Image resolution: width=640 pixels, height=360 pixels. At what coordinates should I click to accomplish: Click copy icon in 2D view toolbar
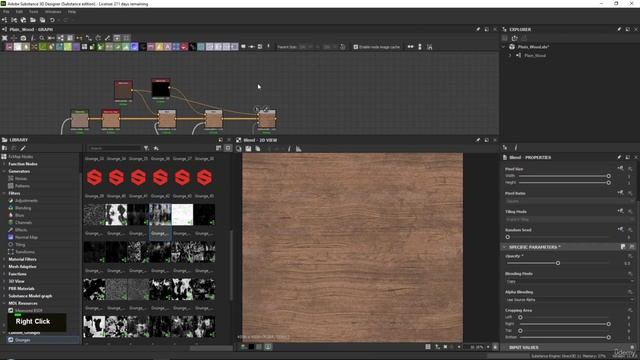tap(258, 149)
